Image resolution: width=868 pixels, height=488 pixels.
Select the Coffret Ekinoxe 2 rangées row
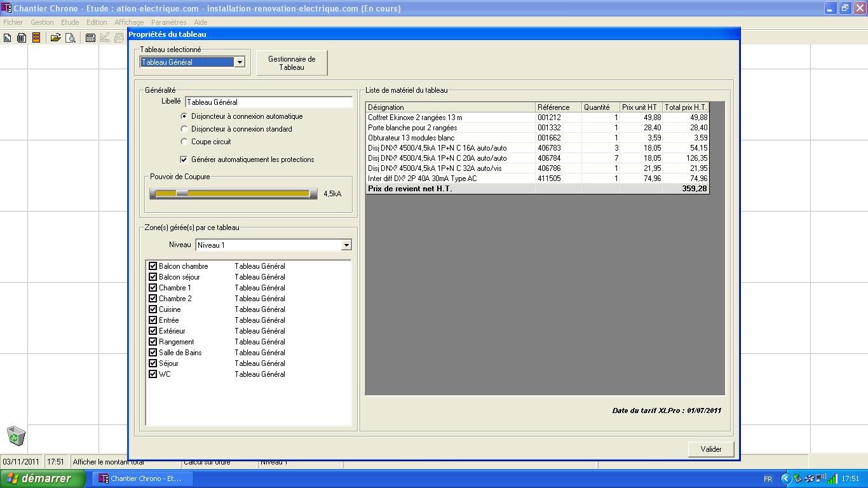(x=537, y=118)
